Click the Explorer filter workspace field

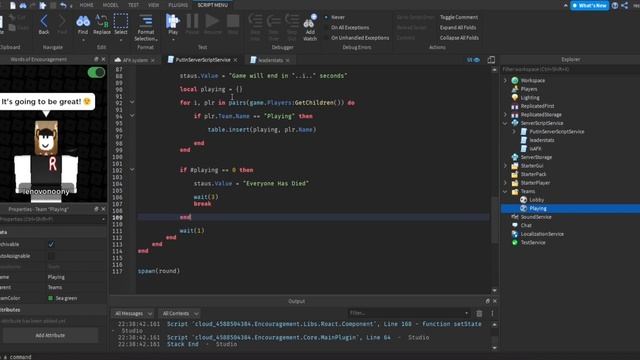pyautogui.click(x=570, y=69)
